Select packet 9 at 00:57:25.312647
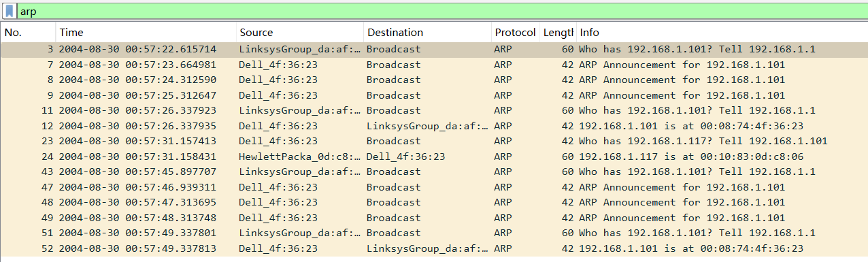868x262 pixels. pos(434,95)
